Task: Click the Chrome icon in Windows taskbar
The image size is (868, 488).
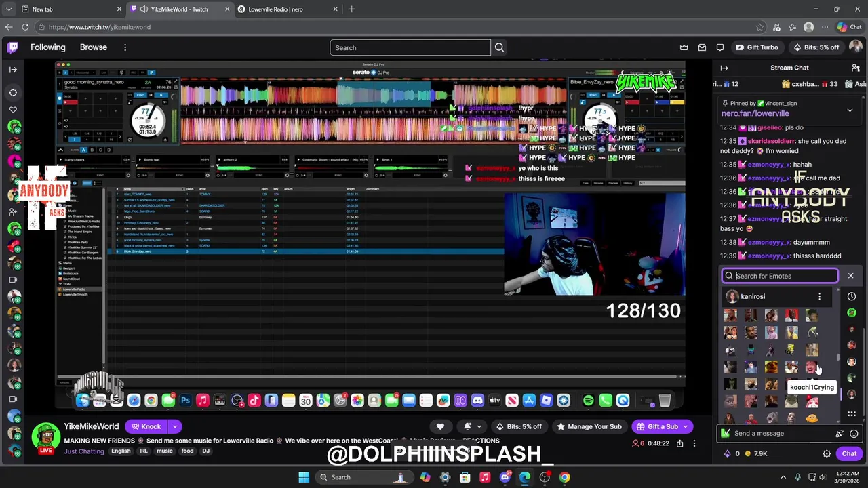Action: coord(564,477)
